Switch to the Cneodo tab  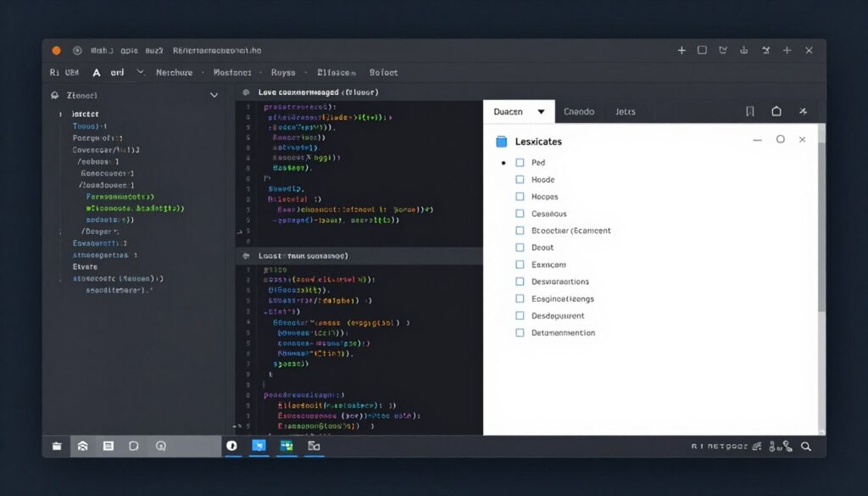pos(579,112)
